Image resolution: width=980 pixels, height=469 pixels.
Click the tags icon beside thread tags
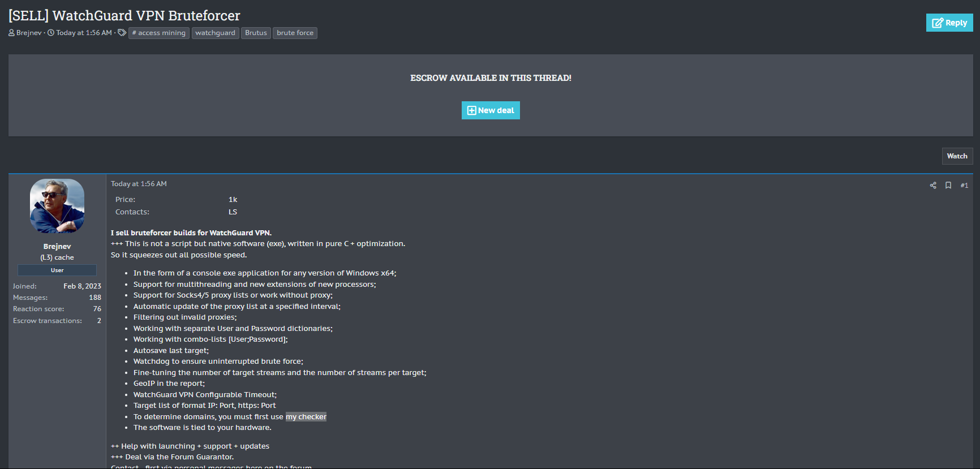(122, 33)
